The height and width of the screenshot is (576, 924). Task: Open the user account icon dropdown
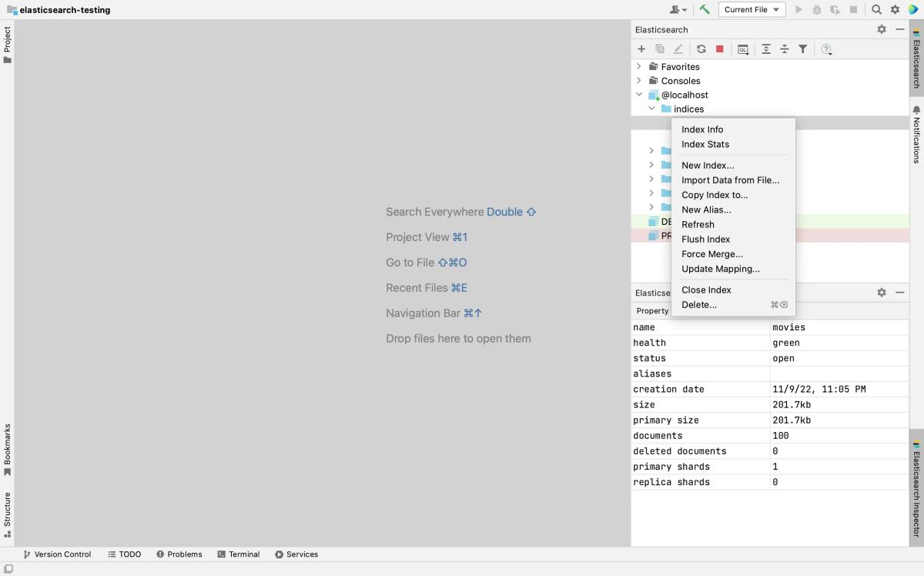point(678,9)
